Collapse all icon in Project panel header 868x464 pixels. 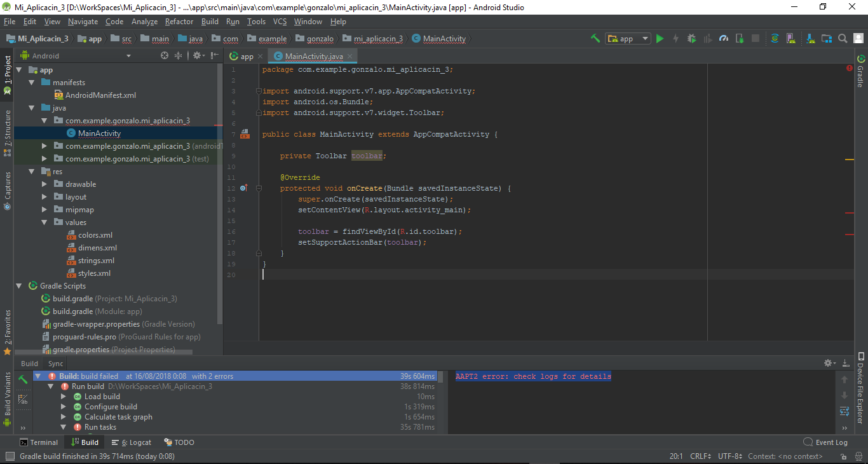pos(179,56)
